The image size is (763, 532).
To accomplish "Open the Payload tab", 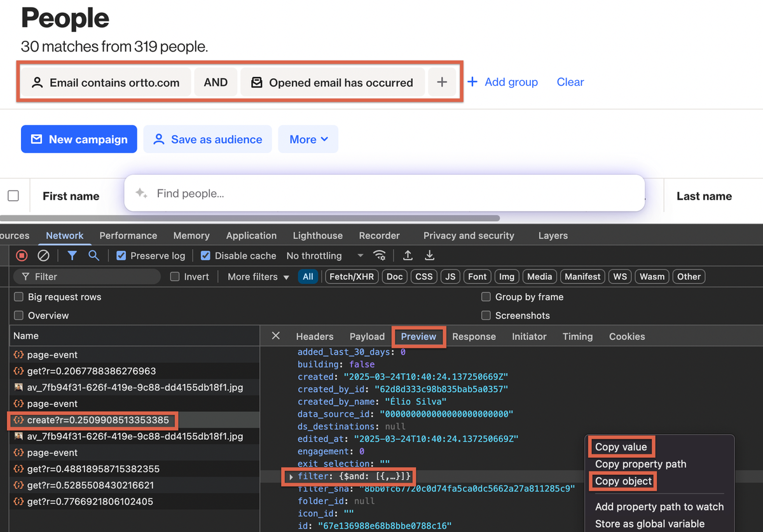I will (367, 336).
